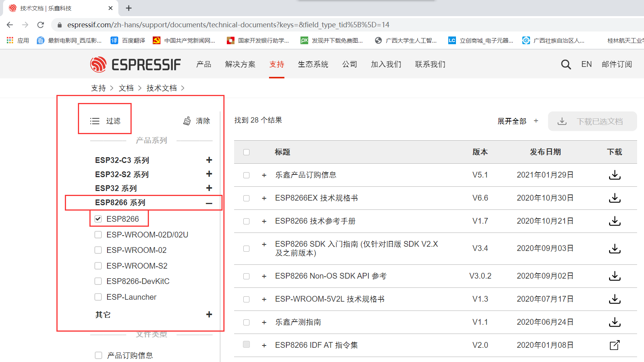644x362 pixels.
Task: Expand the ESP32 系列 filter group
Action: [209, 188]
